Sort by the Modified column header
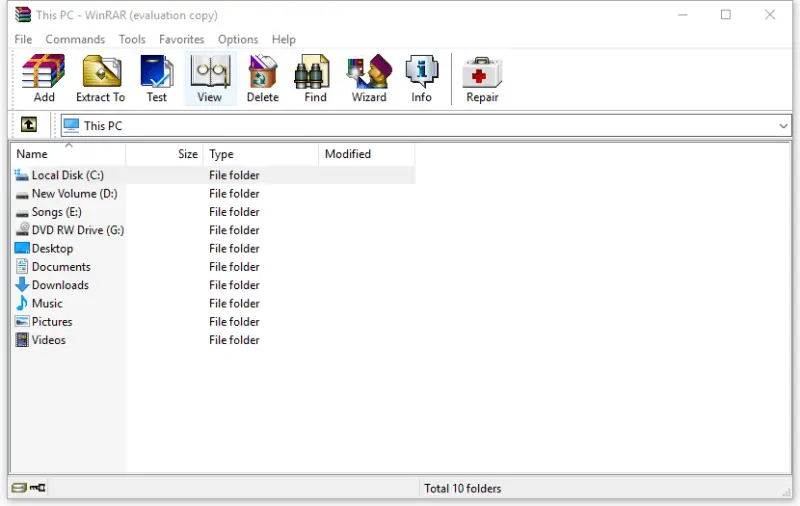This screenshot has height=506, width=800. click(367, 154)
